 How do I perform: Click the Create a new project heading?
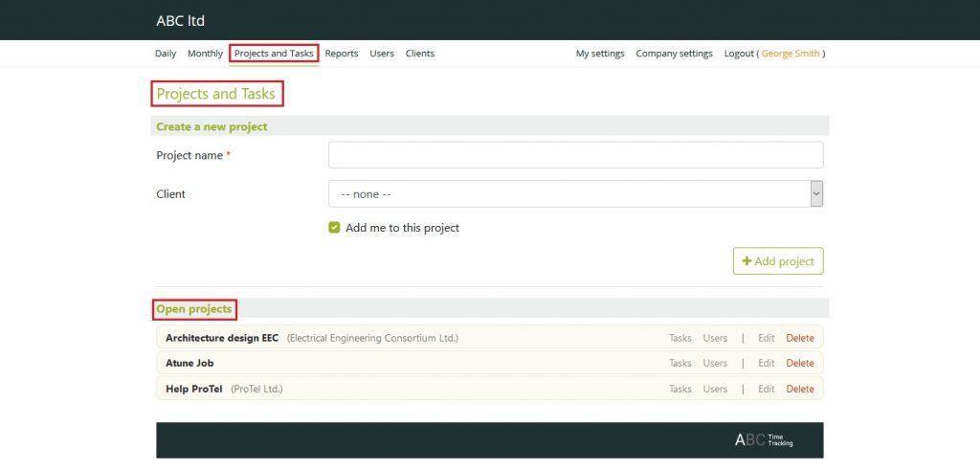pyautogui.click(x=212, y=126)
